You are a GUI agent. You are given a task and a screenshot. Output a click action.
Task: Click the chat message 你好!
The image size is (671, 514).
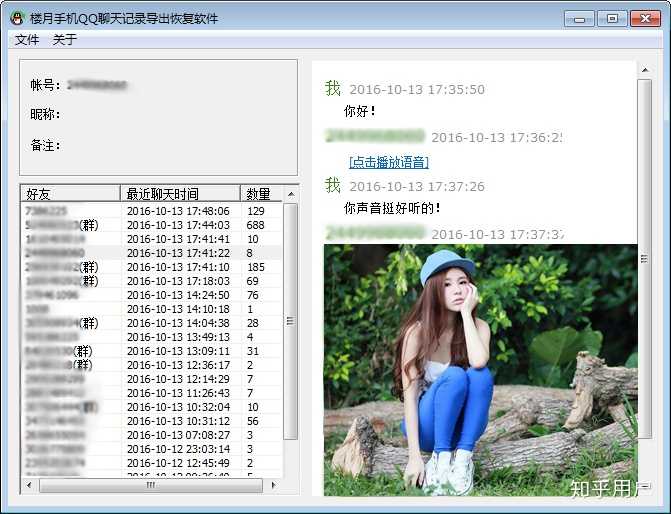[359, 111]
